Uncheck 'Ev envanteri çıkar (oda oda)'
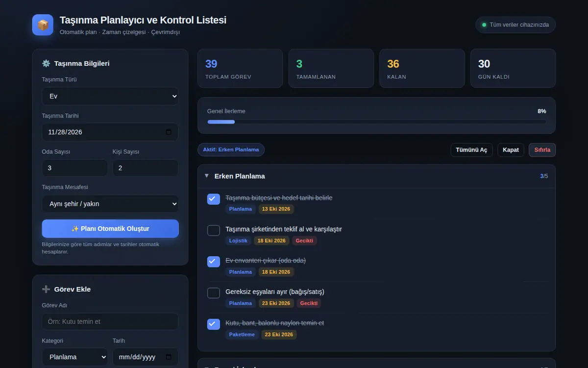This screenshot has width=588, height=368. click(x=214, y=262)
